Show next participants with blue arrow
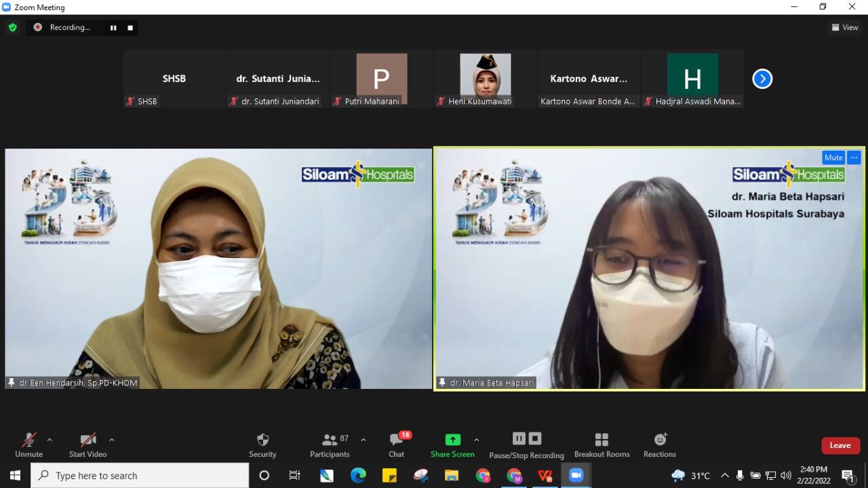 pyautogui.click(x=762, y=79)
